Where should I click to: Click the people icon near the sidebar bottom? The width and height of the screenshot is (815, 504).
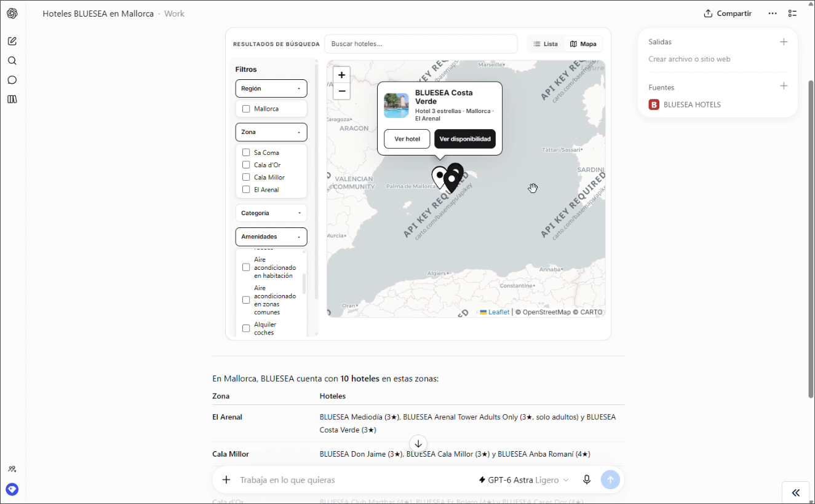(x=12, y=469)
